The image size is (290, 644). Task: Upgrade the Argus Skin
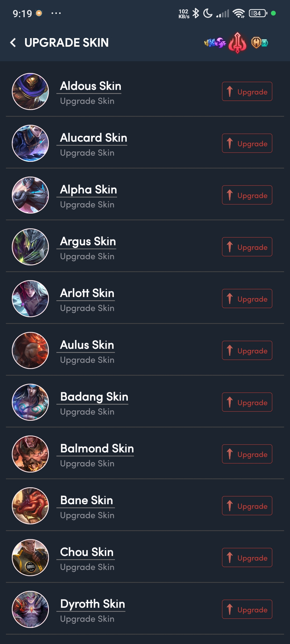pos(247,247)
